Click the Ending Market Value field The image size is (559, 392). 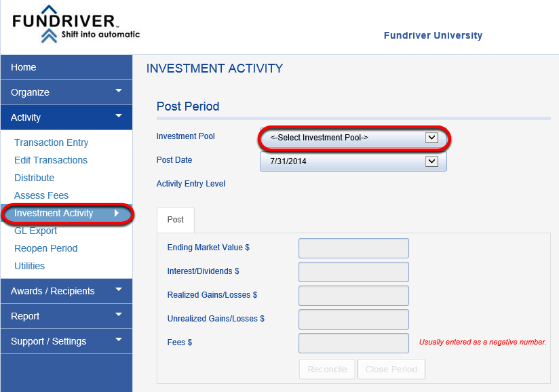tap(353, 248)
